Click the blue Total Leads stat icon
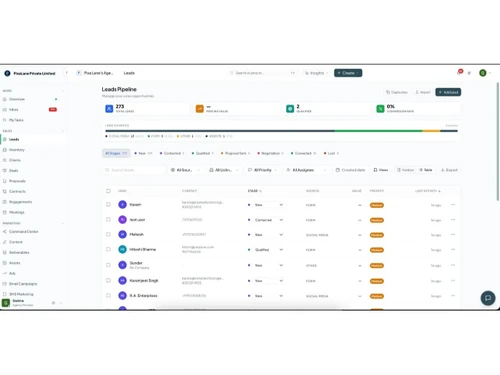The width and height of the screenshot is (500, 375). [109, 109]
